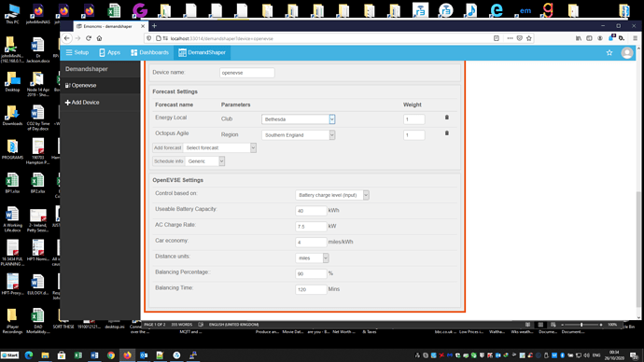Click the Firefox reload page icon

89,38
